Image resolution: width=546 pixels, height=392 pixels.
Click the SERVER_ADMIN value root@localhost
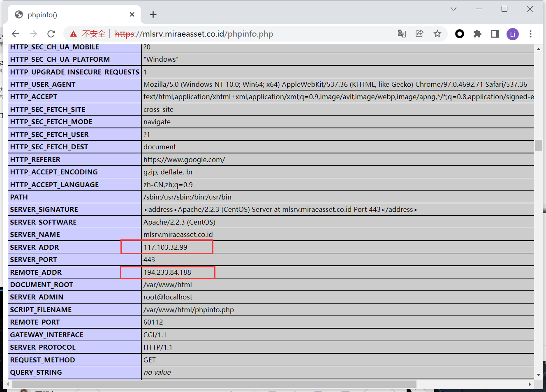168,297
